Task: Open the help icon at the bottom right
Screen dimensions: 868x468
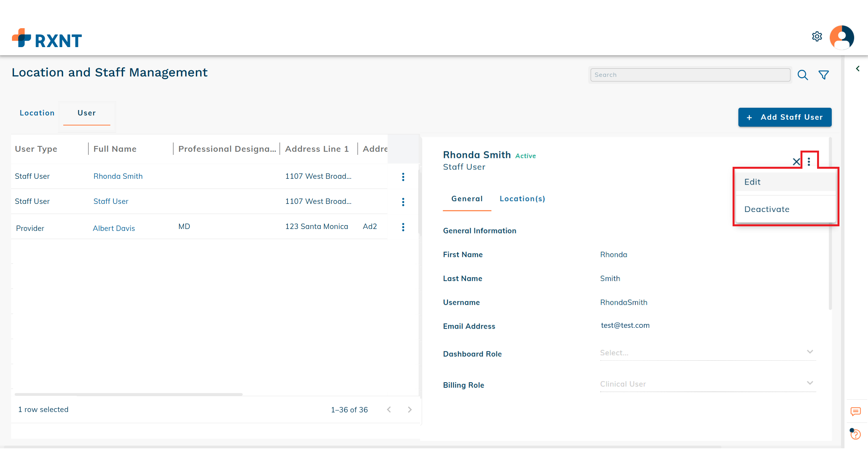Action: (856, 434)
